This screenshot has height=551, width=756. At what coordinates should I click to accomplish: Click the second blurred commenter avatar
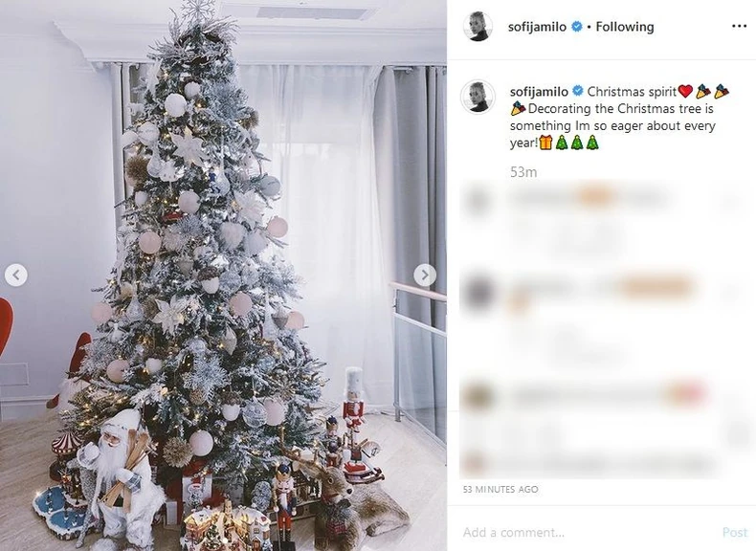coord(478,292)
